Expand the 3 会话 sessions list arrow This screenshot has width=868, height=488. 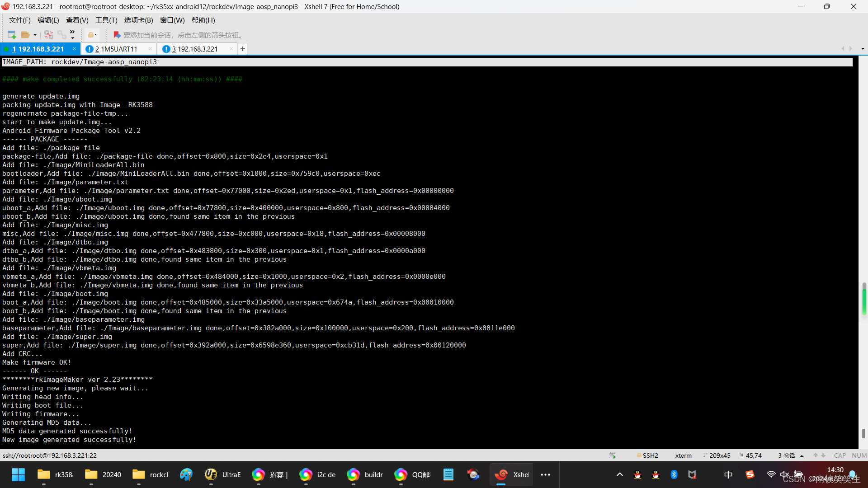point(802,456)
